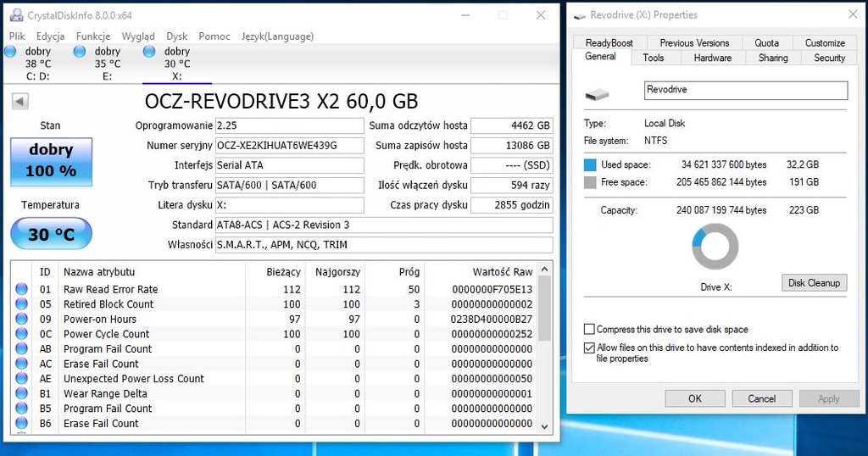Click the Numer seryjny field

pos(290,146)
